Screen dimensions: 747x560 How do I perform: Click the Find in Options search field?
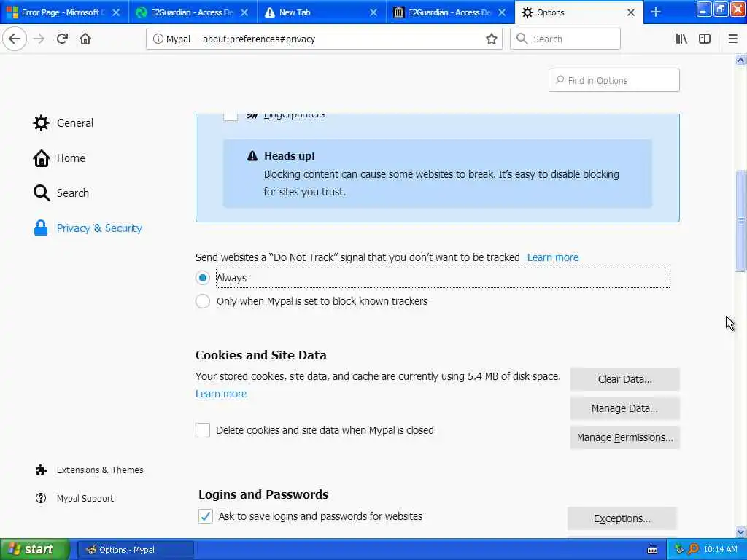coord(614,80)
